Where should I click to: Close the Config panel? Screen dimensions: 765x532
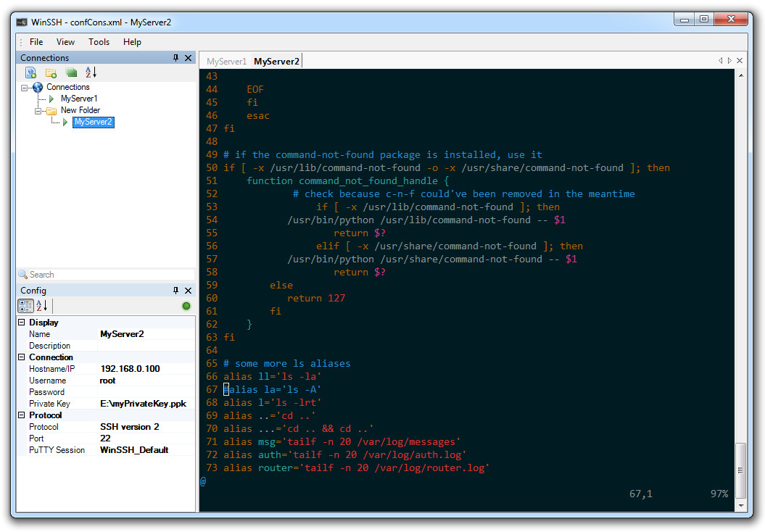[x=188, y=290]
